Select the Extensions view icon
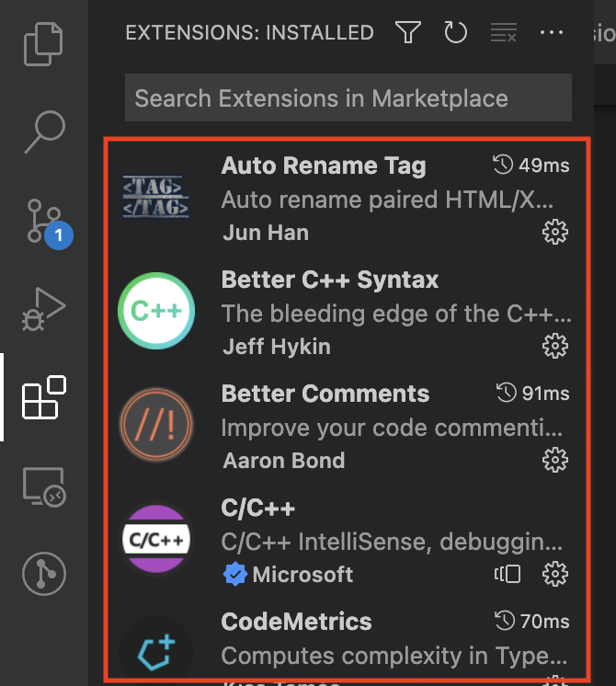 (44, 397)
